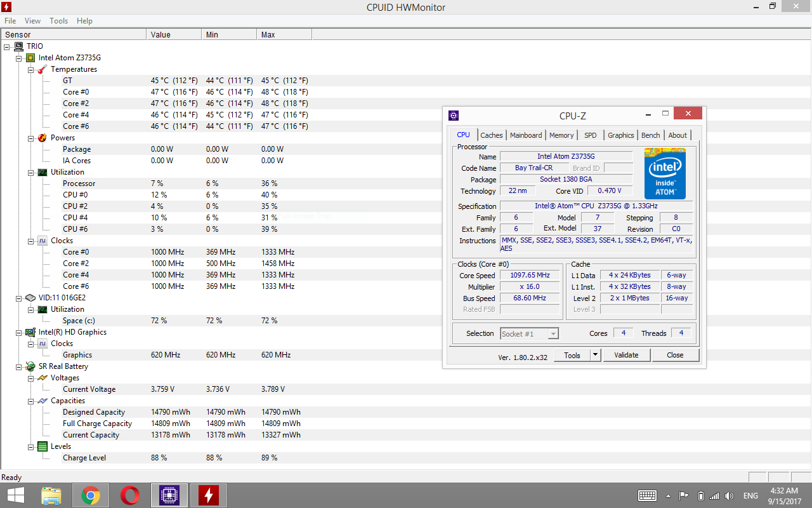
Task: Switch to the Memory tab in CPU-Z
Action: point(561,135)
